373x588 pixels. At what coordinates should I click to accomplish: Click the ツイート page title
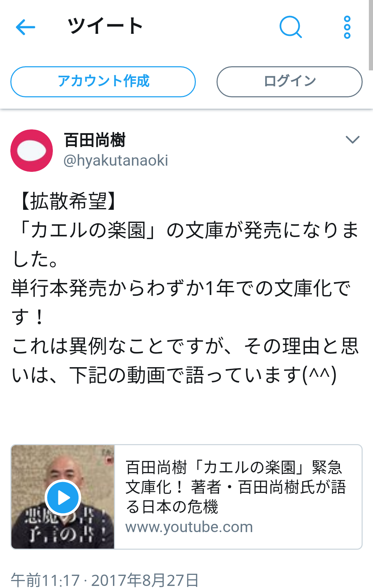105,26
